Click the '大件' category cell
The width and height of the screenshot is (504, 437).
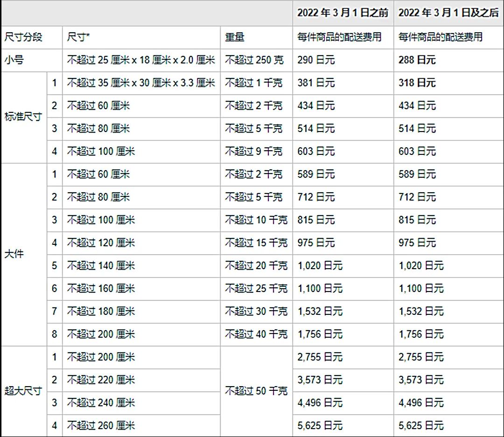tap(24, 255)
